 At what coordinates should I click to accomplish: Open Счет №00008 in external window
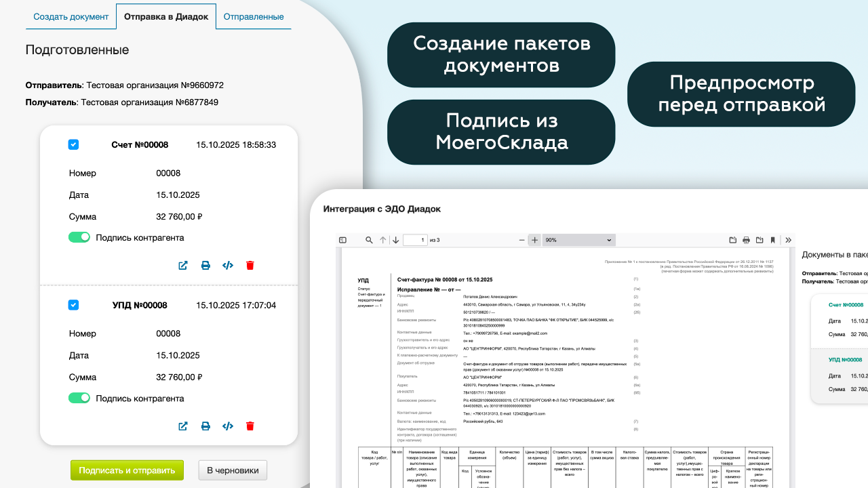click(182, 266)
